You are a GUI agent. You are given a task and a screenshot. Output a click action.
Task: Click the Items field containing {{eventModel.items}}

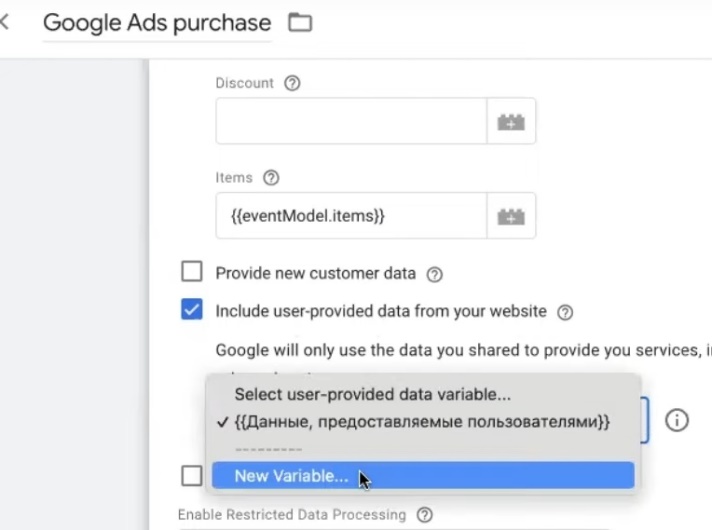tap(351, 215)
